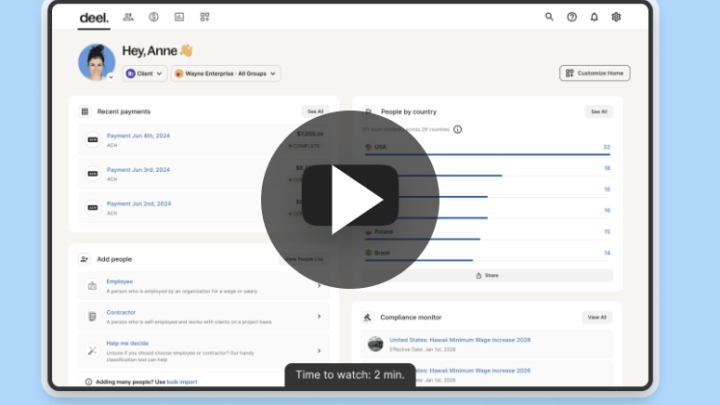Expand the Employee row chevron
720x405 pixels.
click(x=319, y=286)
